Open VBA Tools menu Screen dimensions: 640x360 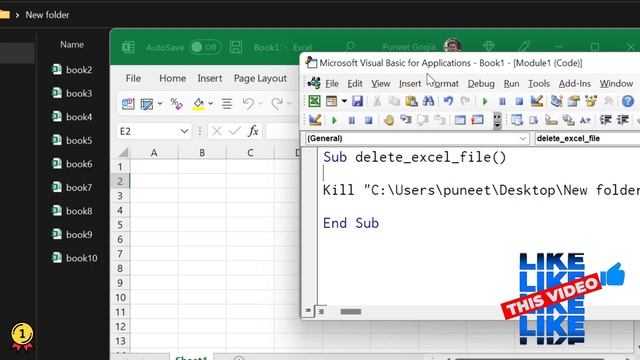pos(539,84)
